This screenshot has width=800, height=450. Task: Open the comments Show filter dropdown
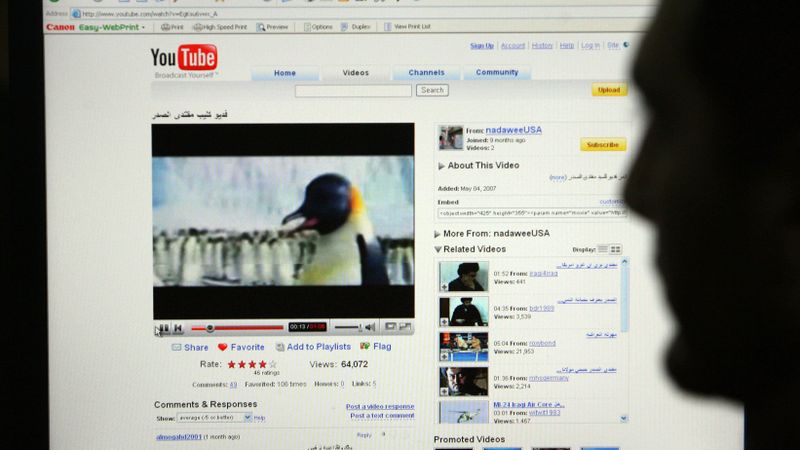coord(214,417)
